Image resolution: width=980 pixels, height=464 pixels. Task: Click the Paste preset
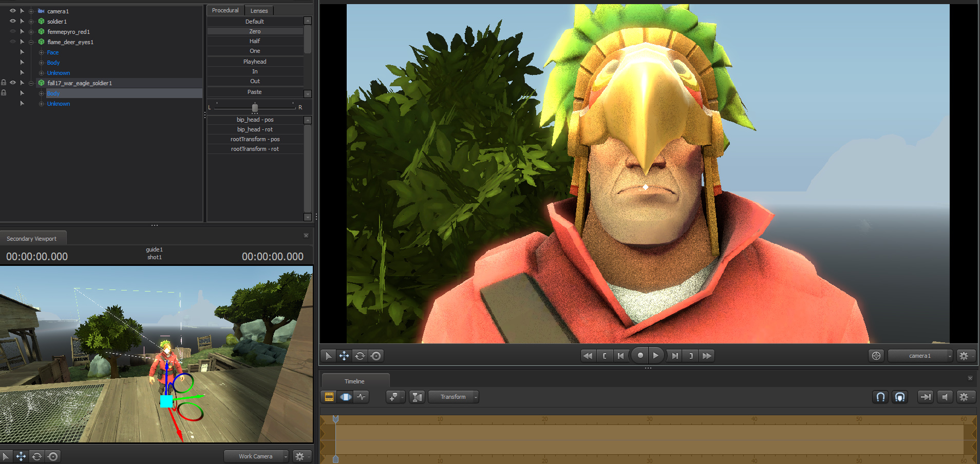click(x=255, y=92)
